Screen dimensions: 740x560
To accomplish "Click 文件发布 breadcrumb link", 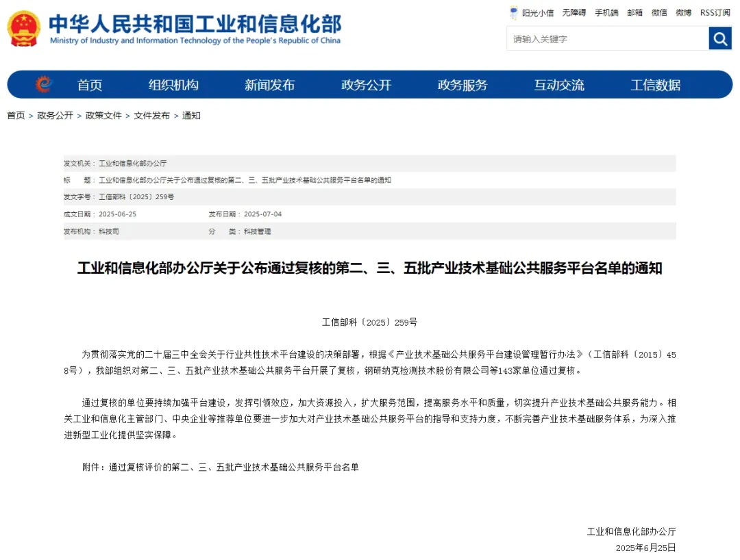I will [151, 116].
